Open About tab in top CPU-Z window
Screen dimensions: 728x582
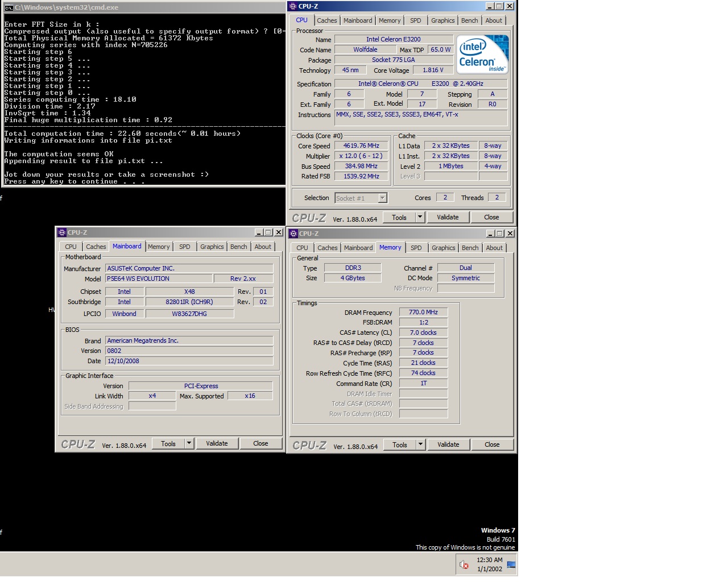click(x=494, y=20)
